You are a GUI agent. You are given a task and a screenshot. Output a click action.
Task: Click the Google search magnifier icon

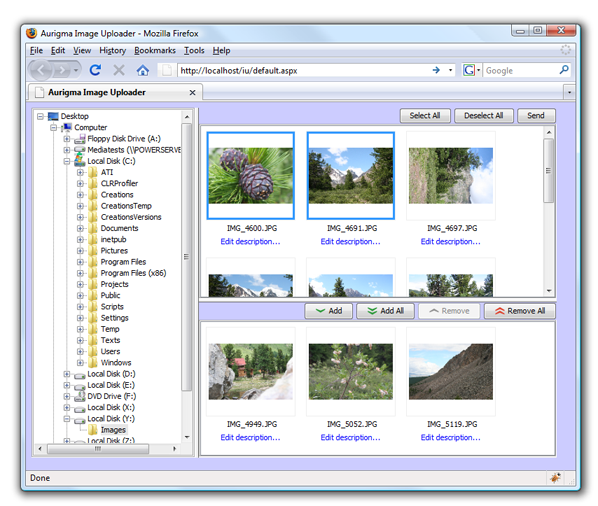pyautogui.click(x=564, y=70)
